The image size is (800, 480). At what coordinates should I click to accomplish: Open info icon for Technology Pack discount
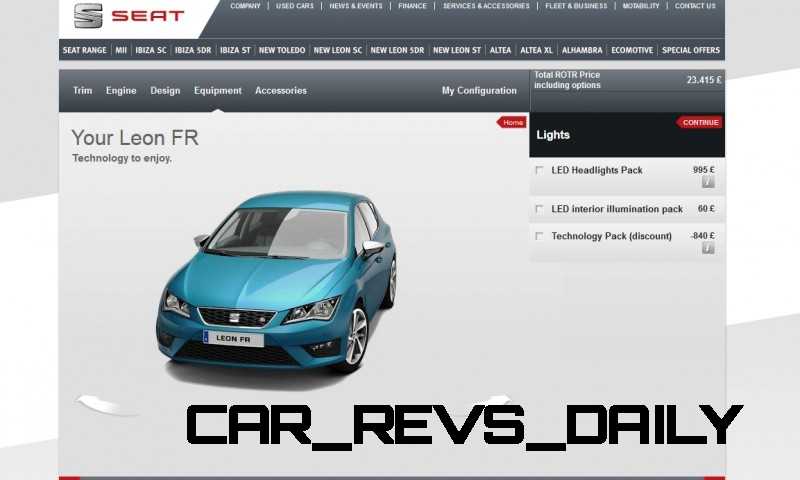point(708,248)
